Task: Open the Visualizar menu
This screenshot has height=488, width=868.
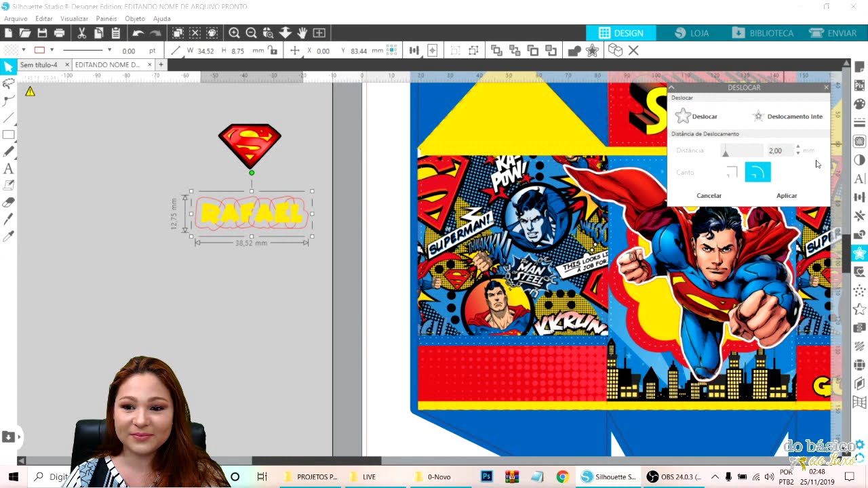Action: 75,19
